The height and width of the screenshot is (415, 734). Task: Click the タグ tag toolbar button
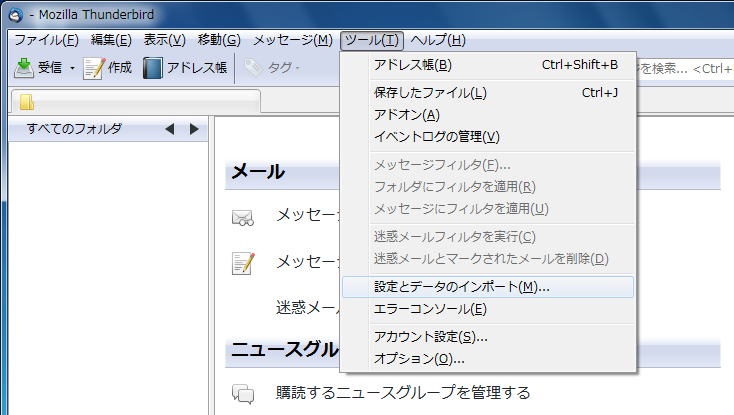[x=272, y=68]
